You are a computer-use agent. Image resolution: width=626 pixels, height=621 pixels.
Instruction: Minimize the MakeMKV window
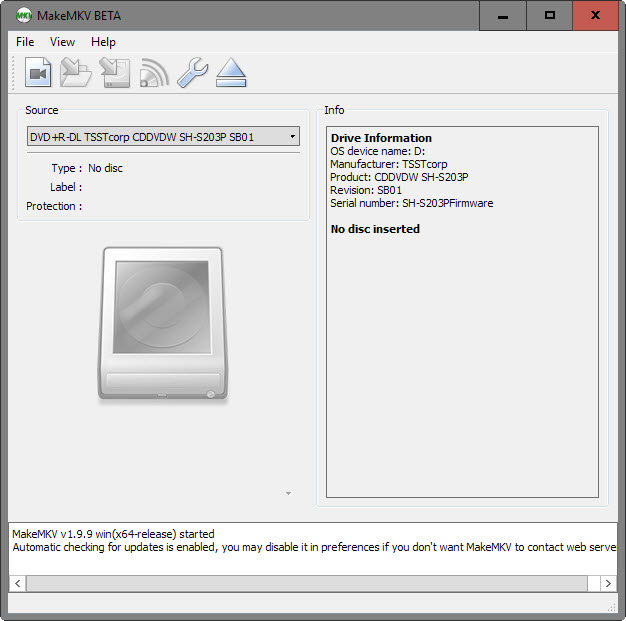(x=503, y=16)
